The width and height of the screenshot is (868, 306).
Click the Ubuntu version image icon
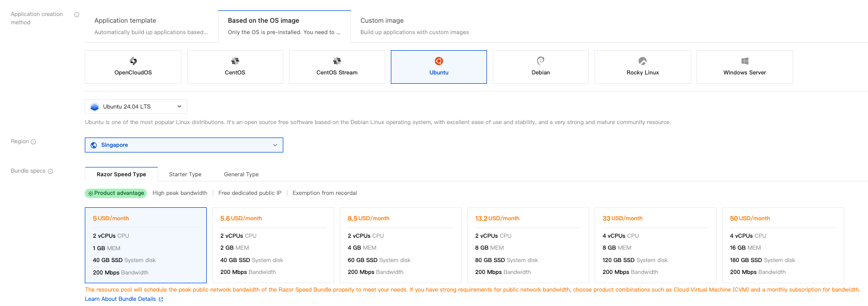(95, 107)
